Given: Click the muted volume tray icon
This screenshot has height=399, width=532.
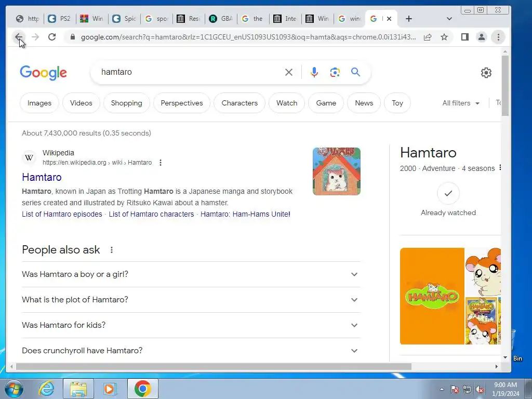Looking at the screenshot, I should point(480,389).
